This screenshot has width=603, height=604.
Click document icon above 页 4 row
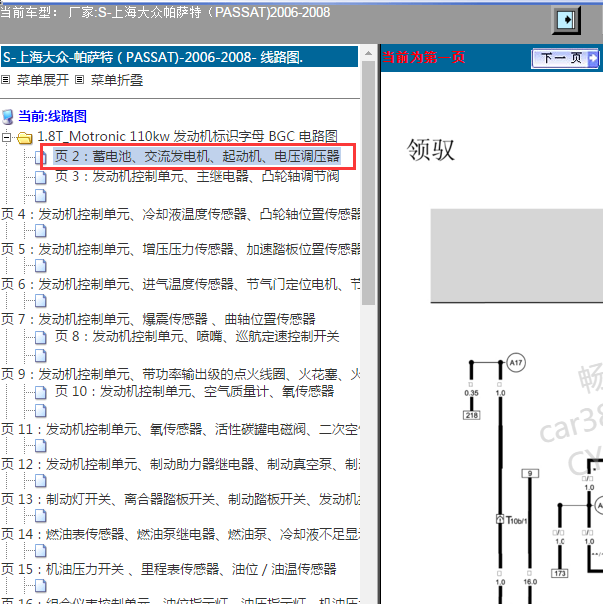tap(40, 196)
